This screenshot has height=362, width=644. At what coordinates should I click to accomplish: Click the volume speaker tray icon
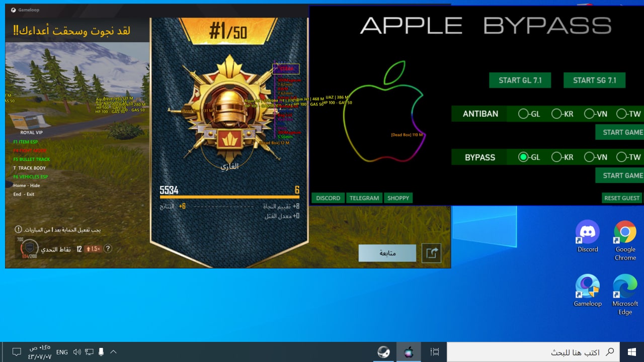(77, 352)
